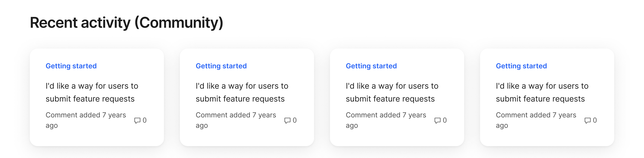Image resolution: width=644 pixels, height=158 pixels.
Task: Click the comment count number in first card
Action: pyautogui.click(x=145, y=120)
